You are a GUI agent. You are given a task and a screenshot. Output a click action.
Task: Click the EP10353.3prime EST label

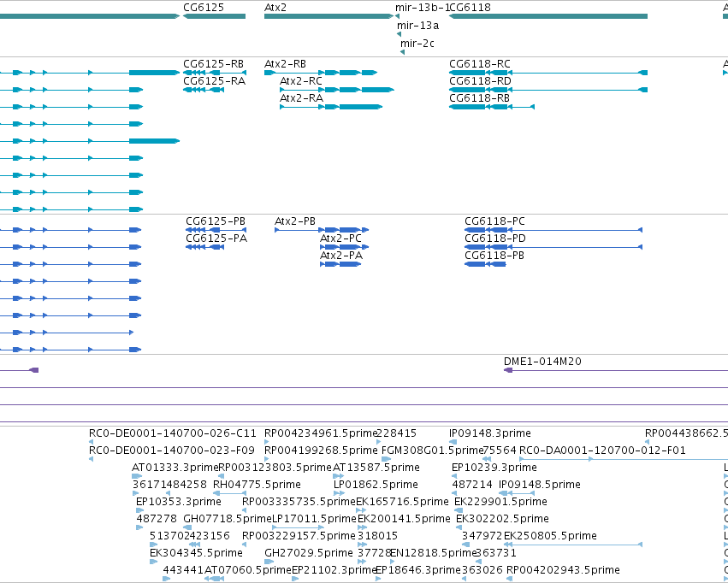click(x=178, y=502)
